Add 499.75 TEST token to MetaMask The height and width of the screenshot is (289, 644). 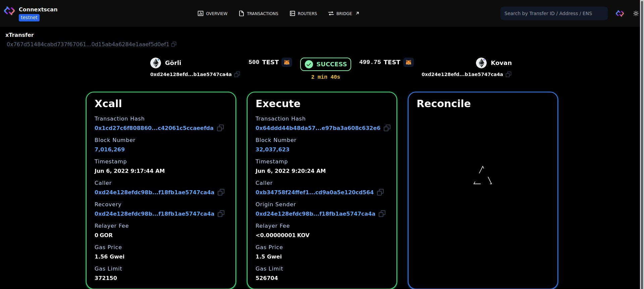point(409,62)
